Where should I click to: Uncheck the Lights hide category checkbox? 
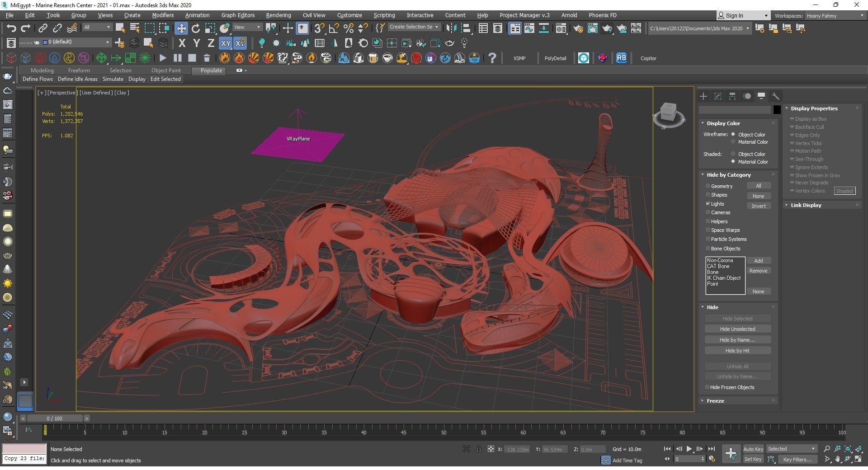[x=708, y=203]
